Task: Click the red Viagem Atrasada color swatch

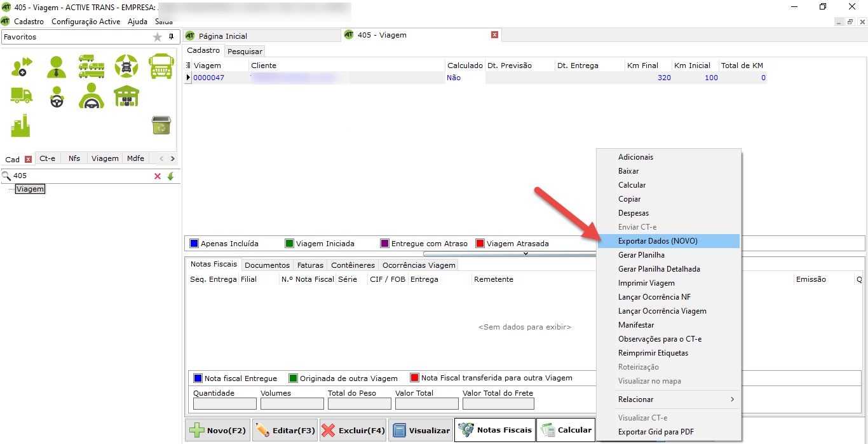Action: click(x=480, y=244)
